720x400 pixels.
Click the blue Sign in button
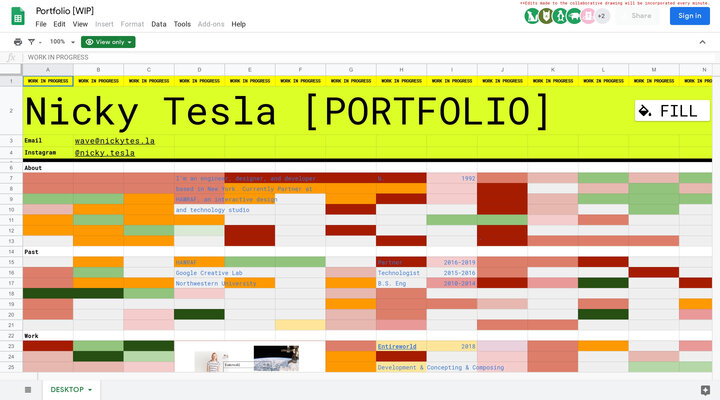tap(689, 16)
